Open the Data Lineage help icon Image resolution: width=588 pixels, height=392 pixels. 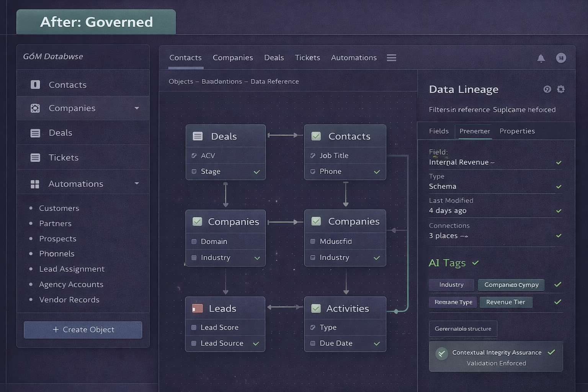click(x=547, y=89)
